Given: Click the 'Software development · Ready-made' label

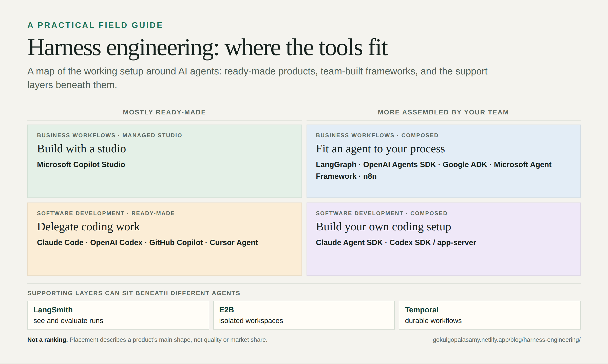Looking at the screenshot, I should 106,213.
